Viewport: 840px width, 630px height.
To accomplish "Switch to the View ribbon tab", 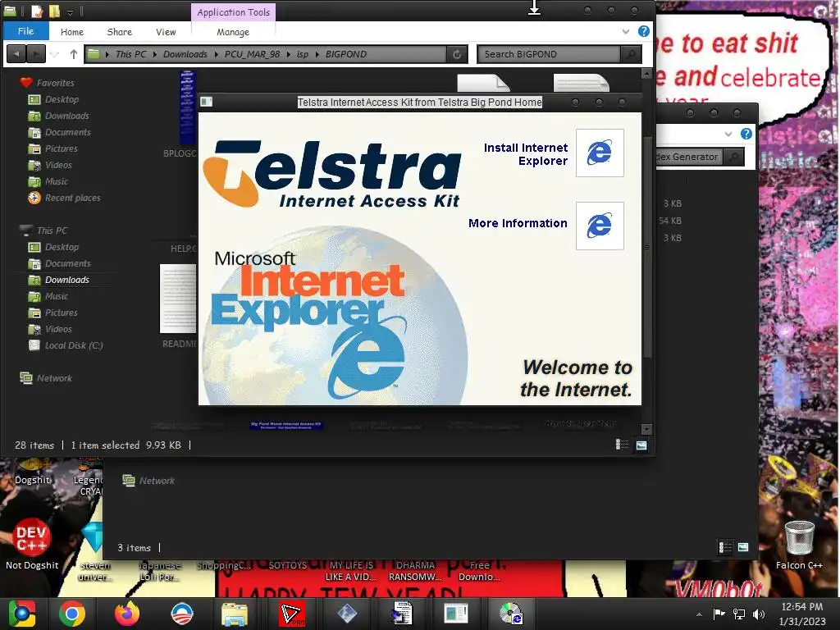I will click(x=166, y=32).
